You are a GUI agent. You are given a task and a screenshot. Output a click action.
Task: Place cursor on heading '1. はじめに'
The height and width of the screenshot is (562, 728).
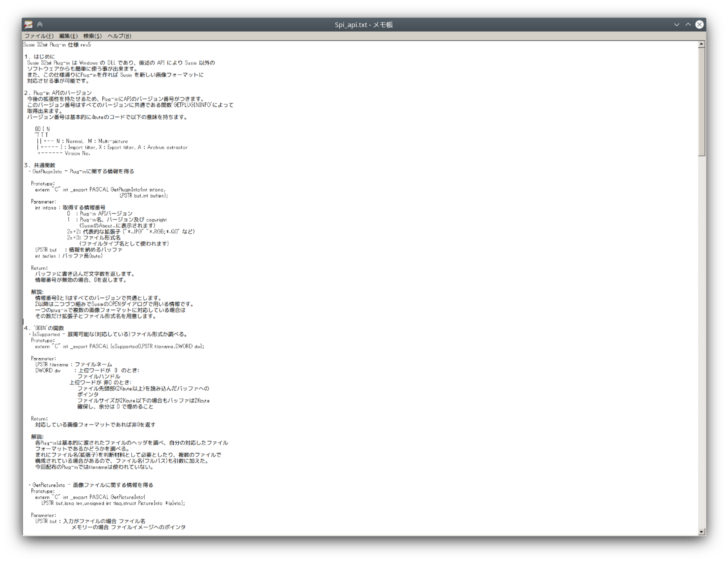coord(40,57)
